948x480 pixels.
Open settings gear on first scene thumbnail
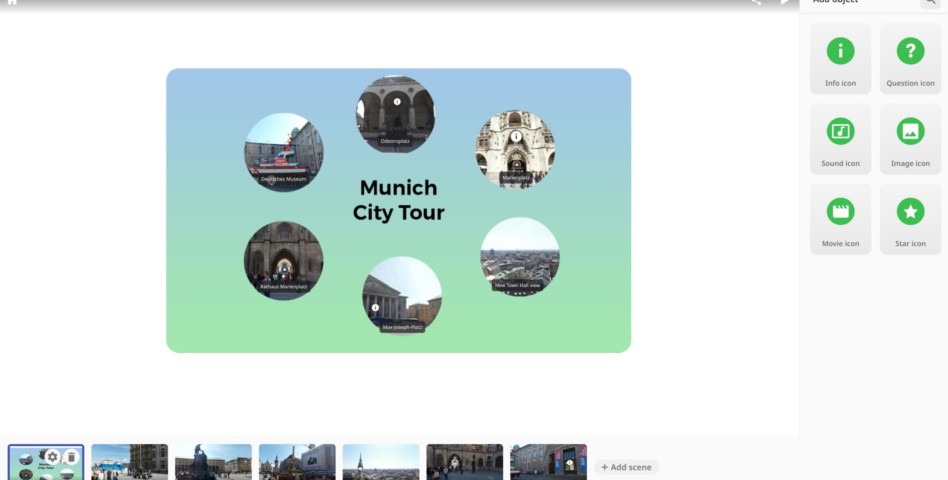53,457
